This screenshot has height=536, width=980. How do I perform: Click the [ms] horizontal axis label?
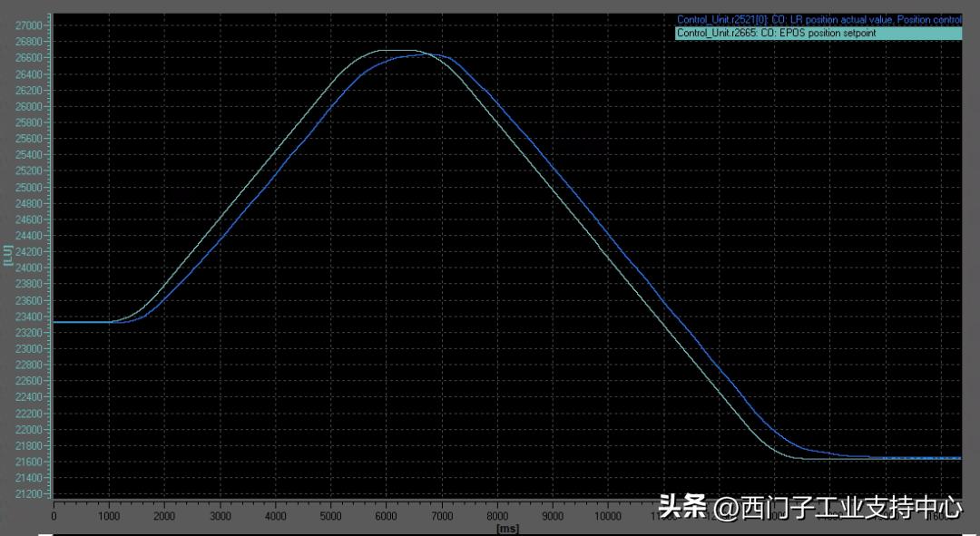point(509,528)
